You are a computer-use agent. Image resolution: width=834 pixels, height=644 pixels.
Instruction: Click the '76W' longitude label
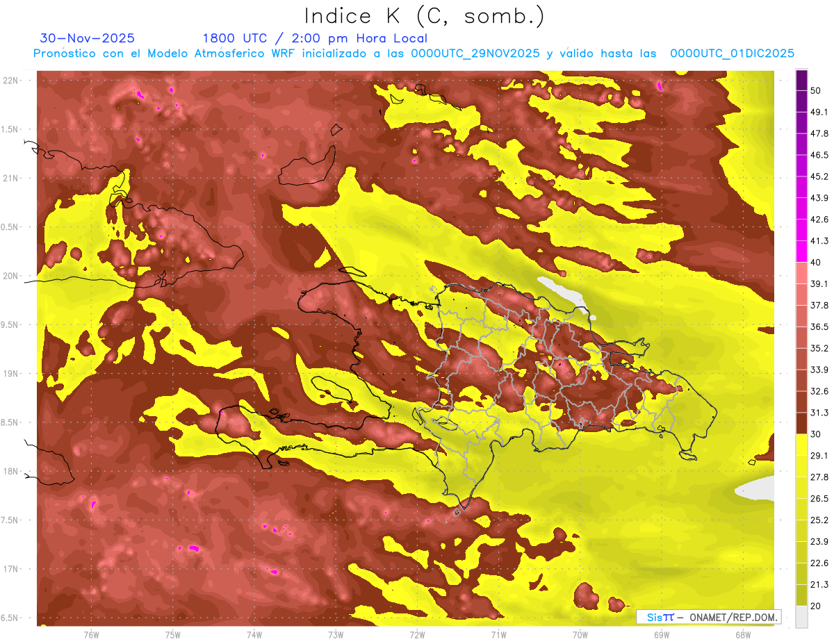coord(91,634)
